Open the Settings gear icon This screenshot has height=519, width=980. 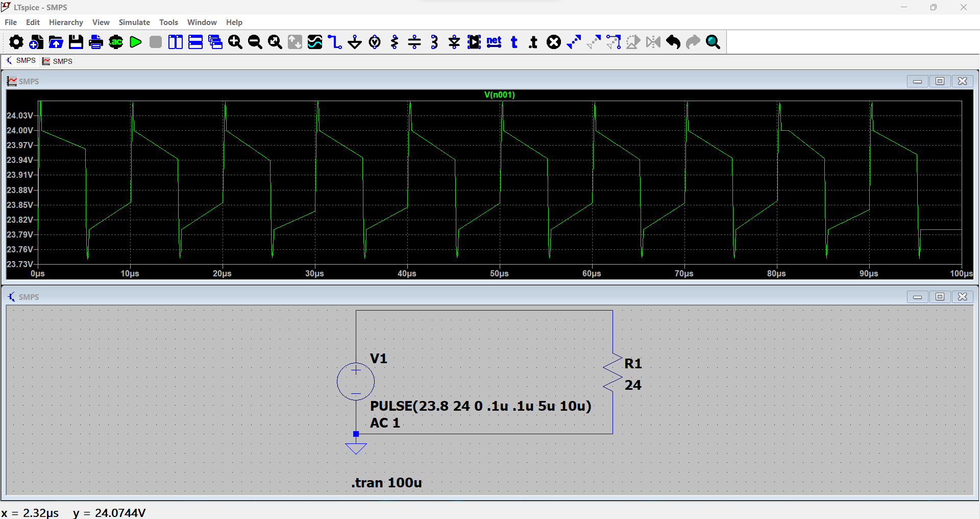(x=16, y=42)
